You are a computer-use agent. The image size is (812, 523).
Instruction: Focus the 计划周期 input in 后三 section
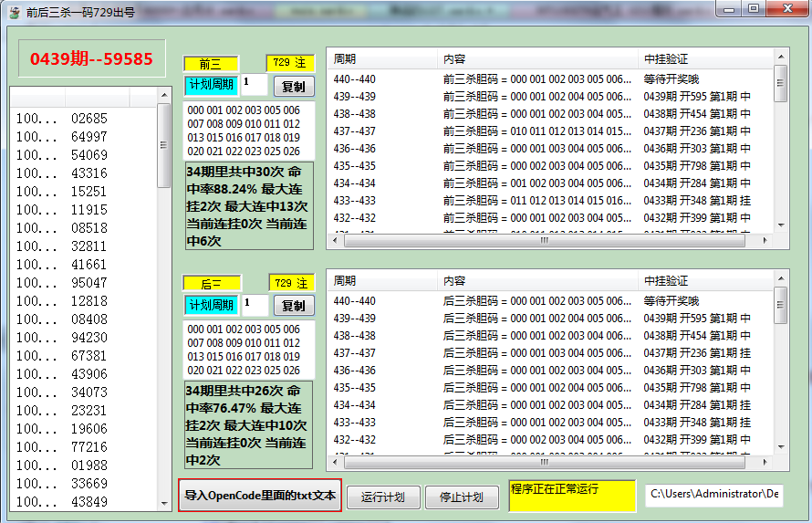(254, 305)
